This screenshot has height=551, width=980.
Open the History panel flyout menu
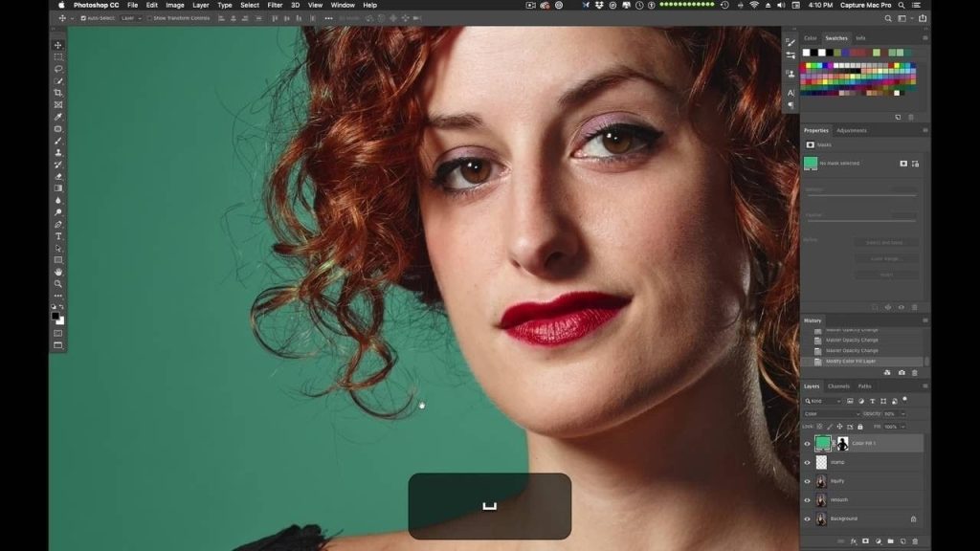coord(925,320)
